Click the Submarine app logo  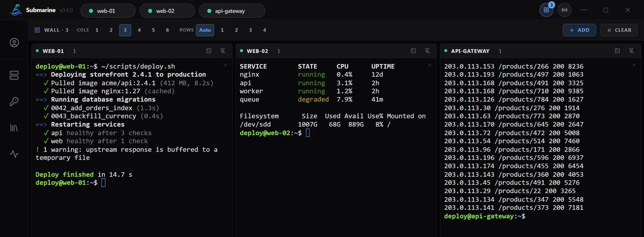16,10
